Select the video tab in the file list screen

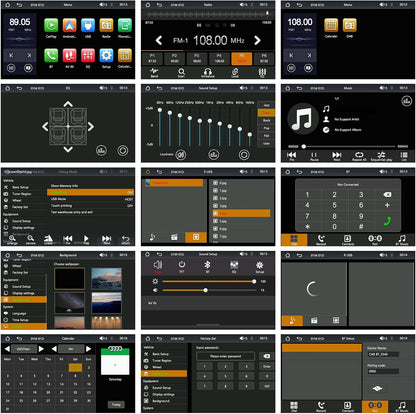(x=174, y=237)
